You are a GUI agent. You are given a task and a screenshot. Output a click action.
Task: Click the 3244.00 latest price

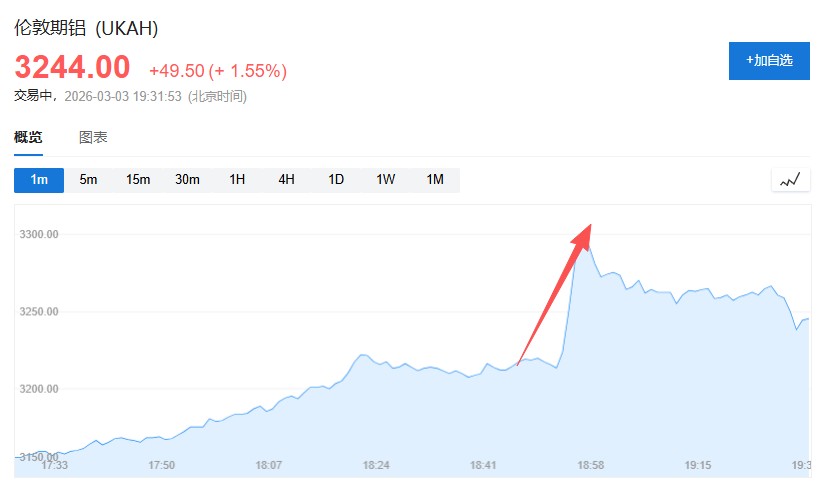pyautogui.click(x=72, y=68)
